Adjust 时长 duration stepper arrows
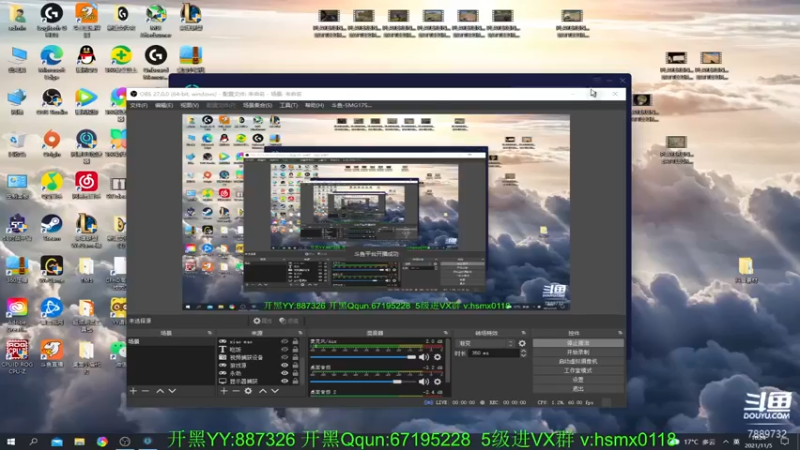Viewport: 800px width, 450px height. coord(523,353)
